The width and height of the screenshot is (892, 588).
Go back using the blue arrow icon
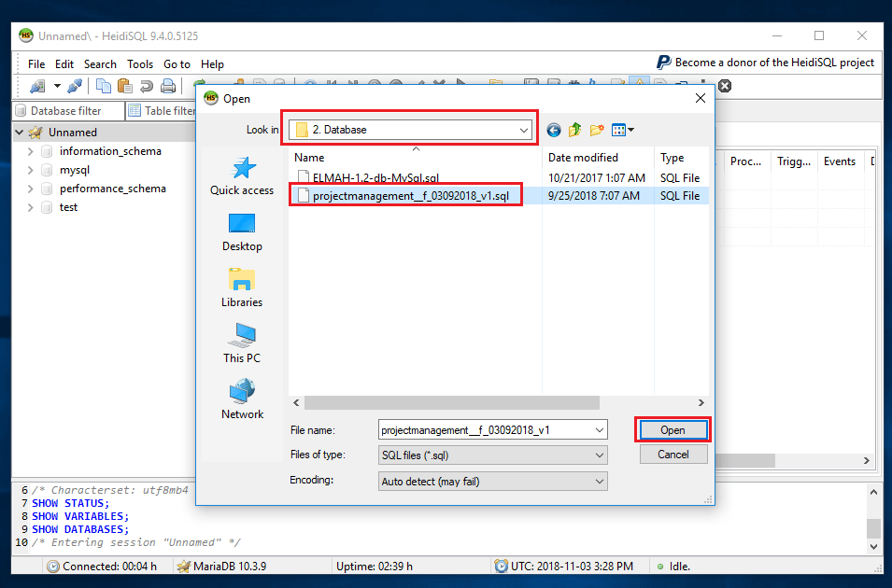pyautogui.click(x=554, y=131)
